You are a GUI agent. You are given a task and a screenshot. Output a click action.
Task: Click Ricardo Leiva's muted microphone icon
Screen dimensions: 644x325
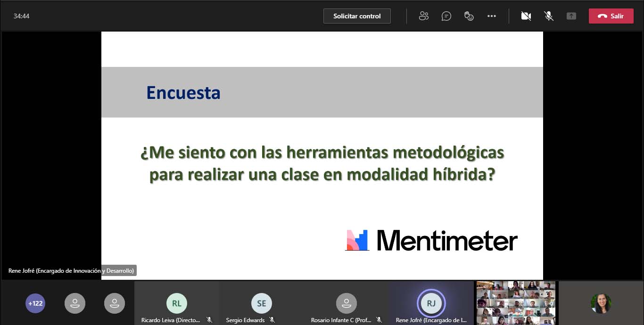coord(209,320)
